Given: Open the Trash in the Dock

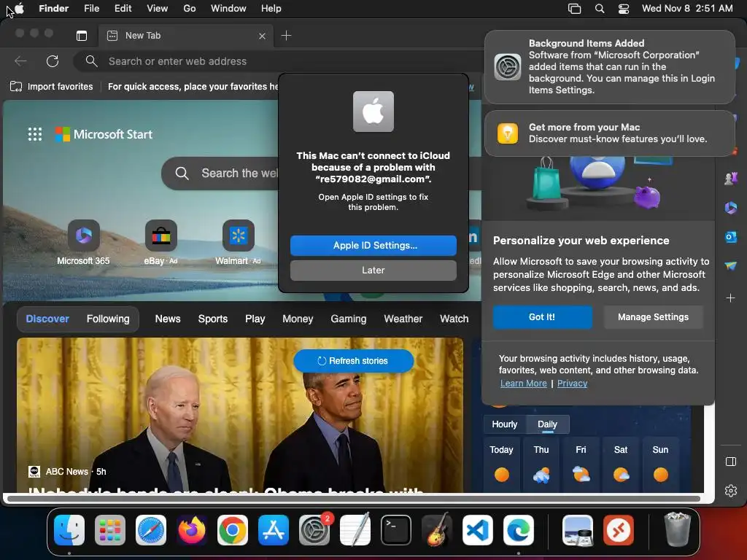Looking at the screenshot, I should pos(677,530).
